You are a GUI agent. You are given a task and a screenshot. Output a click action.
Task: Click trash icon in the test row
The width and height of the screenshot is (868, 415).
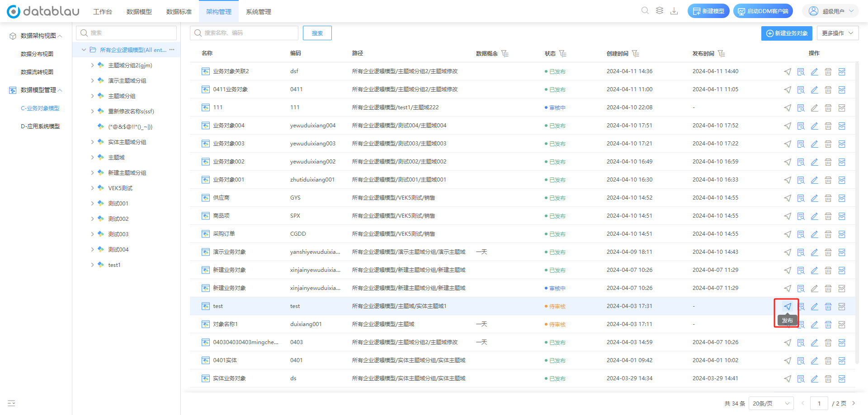coord(828,307)
